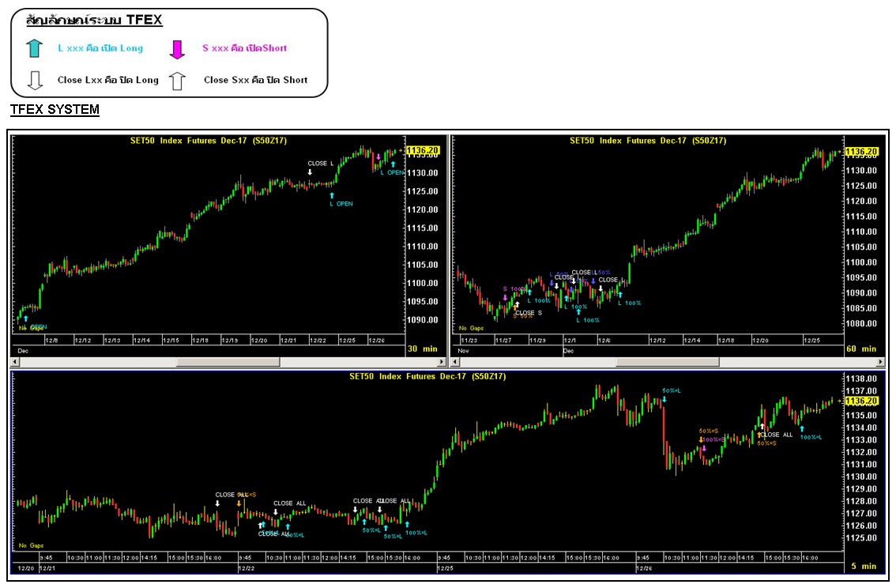Image resolution: width=896 pixels, height=588 pixels.
Task: Click the white Close Short up-arrow legend icon
Action: tap(177, 81)
